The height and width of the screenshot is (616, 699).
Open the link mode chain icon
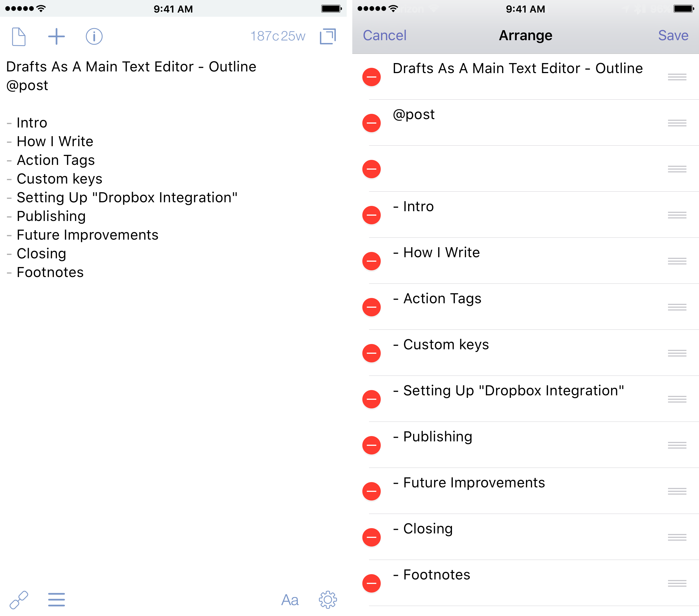(19, 600)
